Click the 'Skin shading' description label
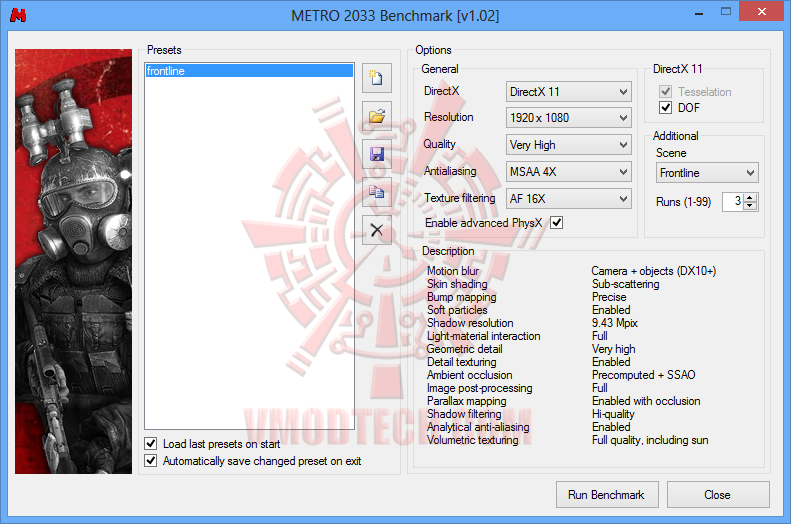Screen dimensions: 791x524 (457, 284)
